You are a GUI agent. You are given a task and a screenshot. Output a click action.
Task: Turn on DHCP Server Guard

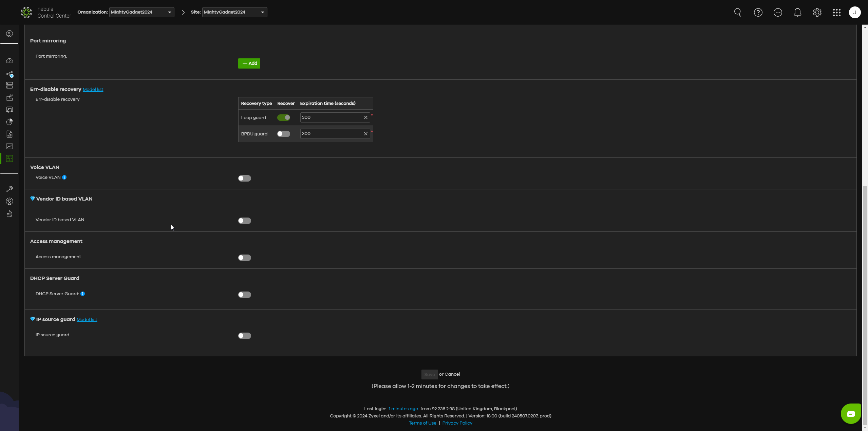tap(244, 295)
